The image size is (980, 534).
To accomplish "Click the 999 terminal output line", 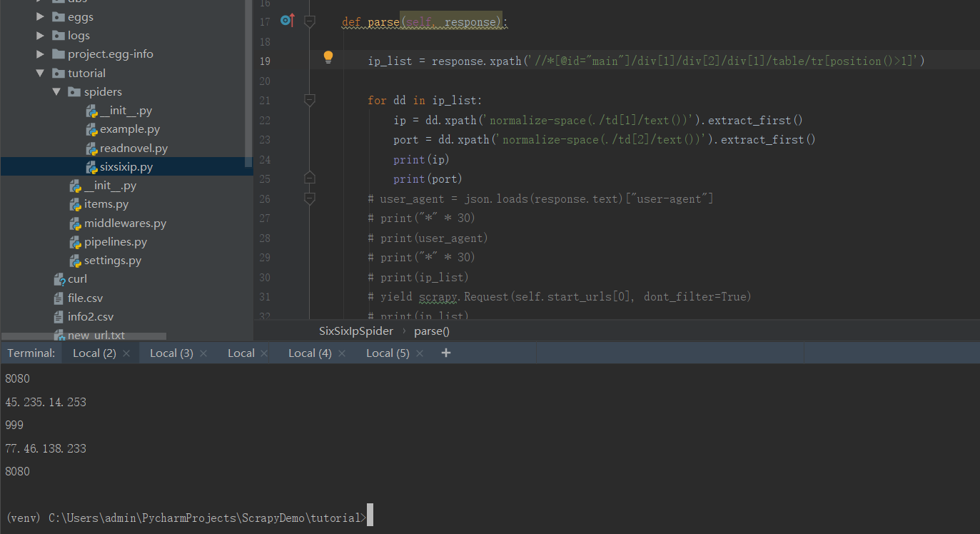I will pyautogui.click(x=14, y=425).
